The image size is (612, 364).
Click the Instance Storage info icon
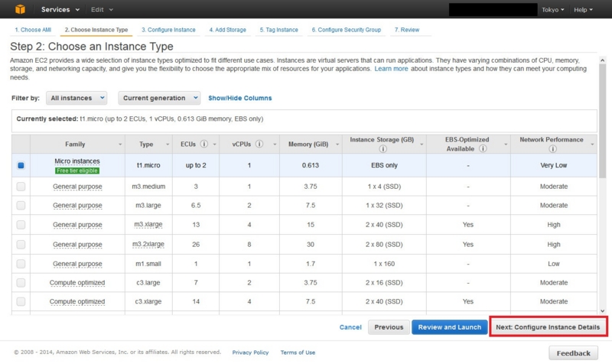[383, 148]
